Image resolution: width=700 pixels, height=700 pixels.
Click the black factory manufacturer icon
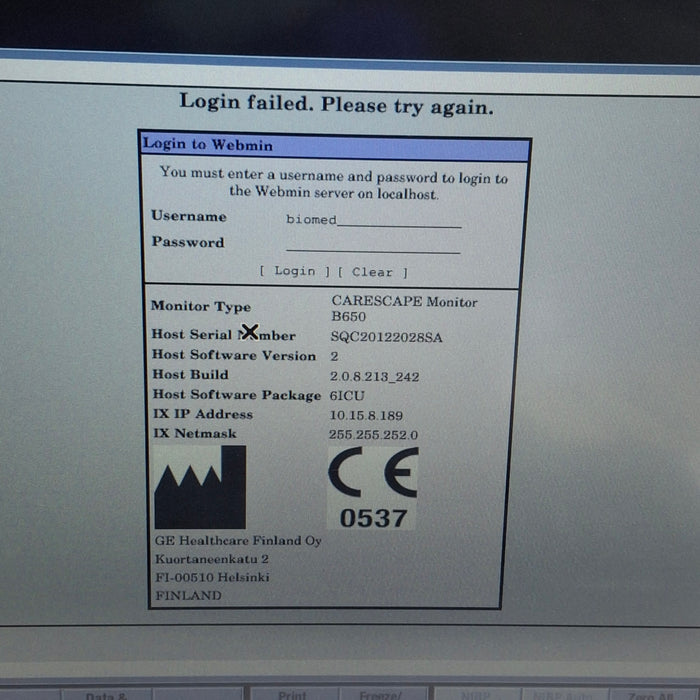(x=200, y=487)
